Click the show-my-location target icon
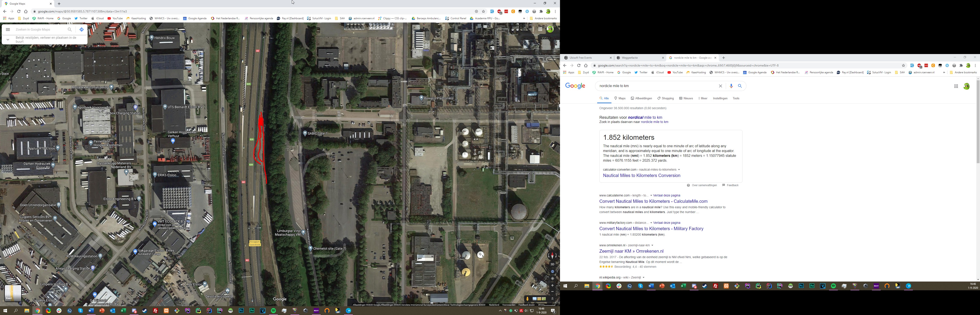 (552, 278)
